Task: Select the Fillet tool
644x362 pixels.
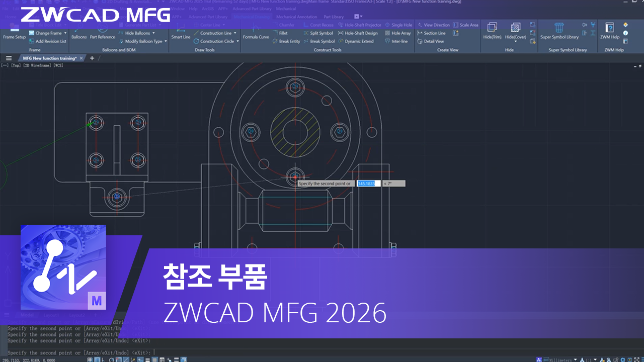Action: click(x=280, y=33)
